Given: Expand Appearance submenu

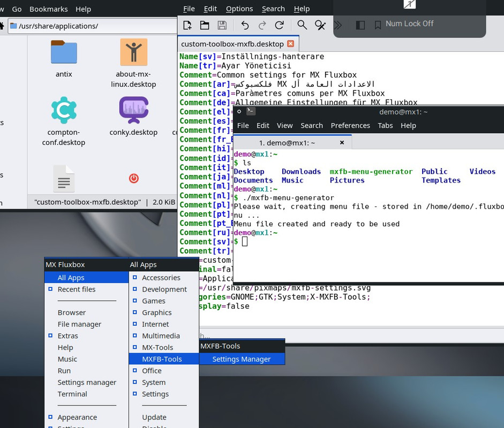Looking at the screenshot, I should (x=86, y=417).
